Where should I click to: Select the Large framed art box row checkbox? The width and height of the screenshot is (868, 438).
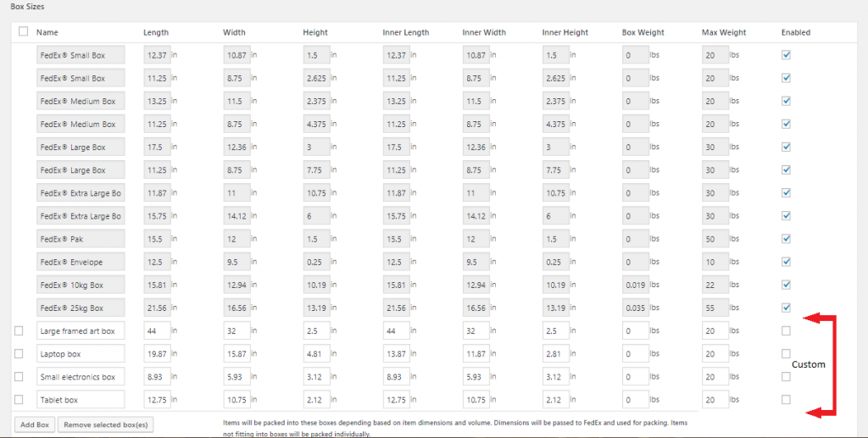(x=19, y=330)
